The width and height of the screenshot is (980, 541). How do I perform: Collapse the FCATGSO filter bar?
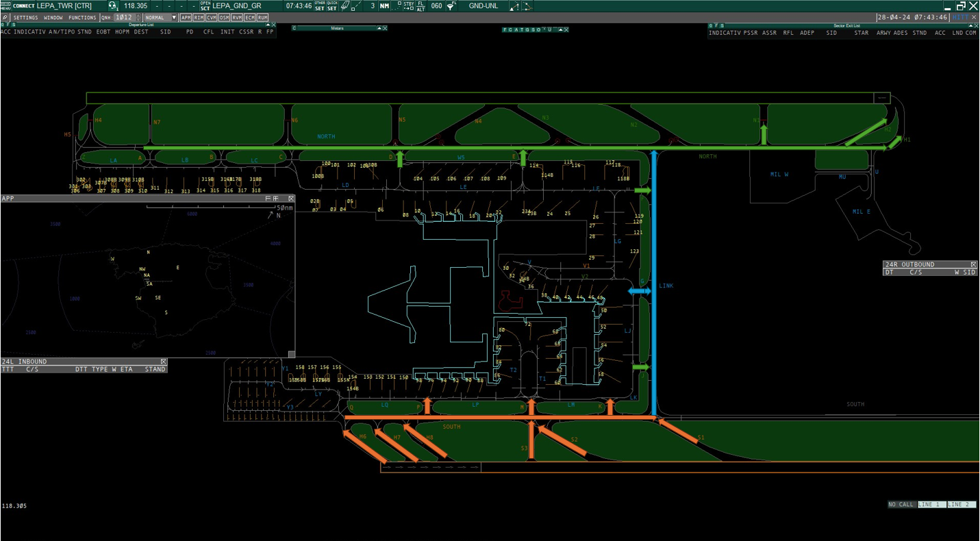(x=560, y=29)
